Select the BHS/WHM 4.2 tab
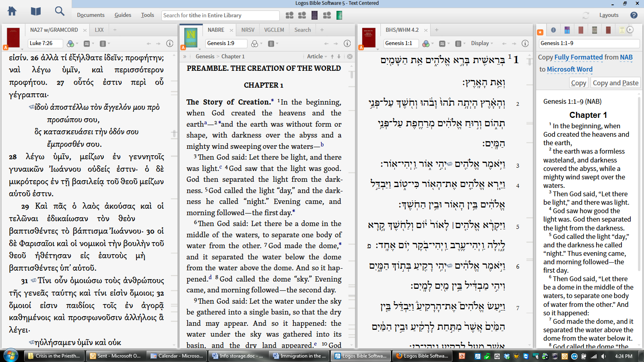 (x=402, y=30)
